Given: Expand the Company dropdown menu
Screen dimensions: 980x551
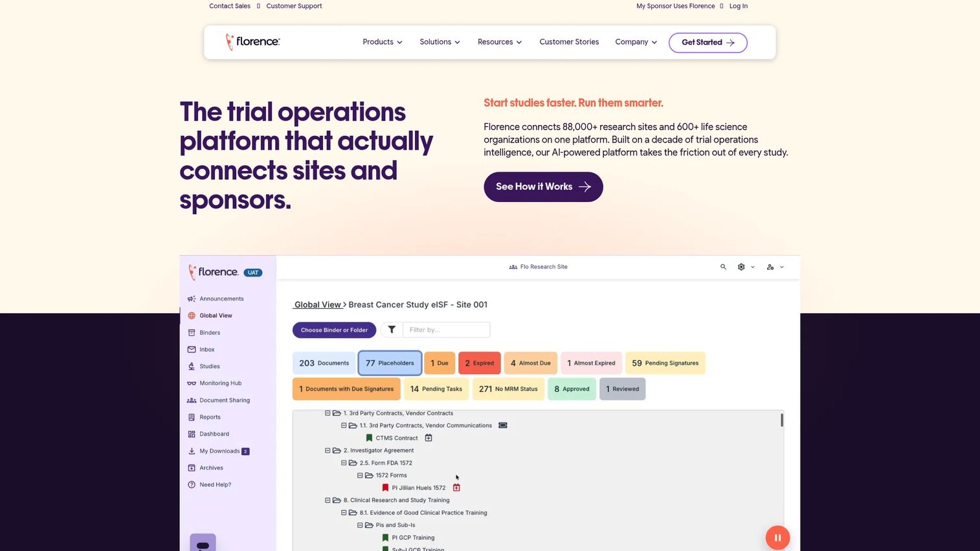Looking at the screenshot, I should coord(636,42).
